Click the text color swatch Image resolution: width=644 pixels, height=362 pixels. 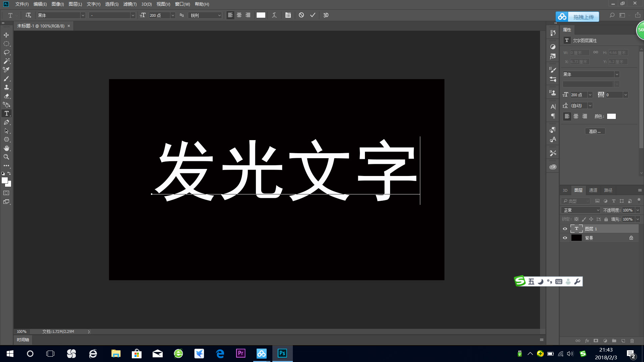click(611, 116)
